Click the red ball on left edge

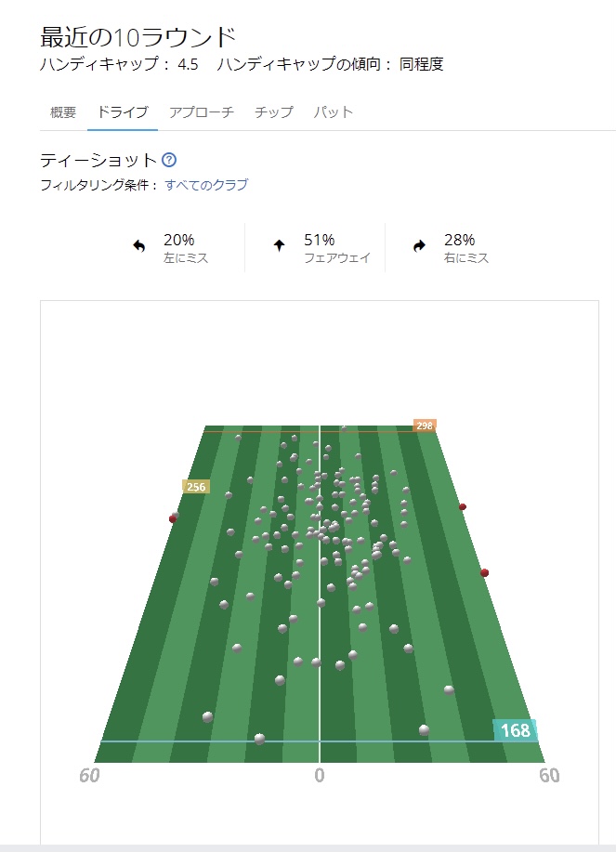pos(173,518)
